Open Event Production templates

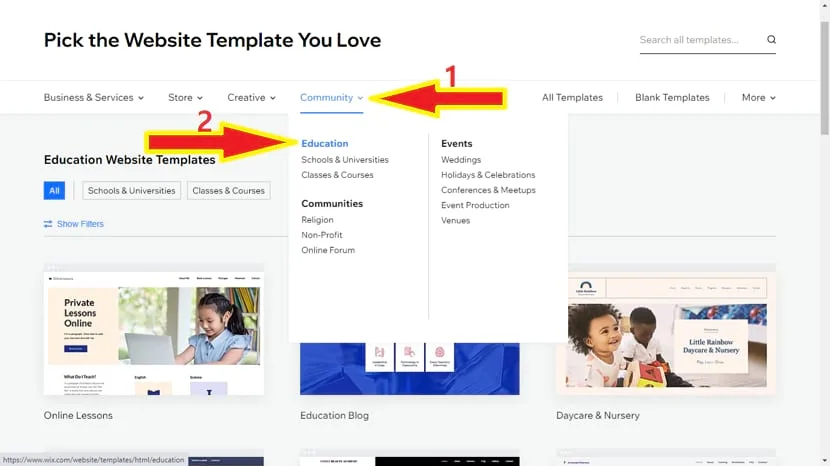475,205
